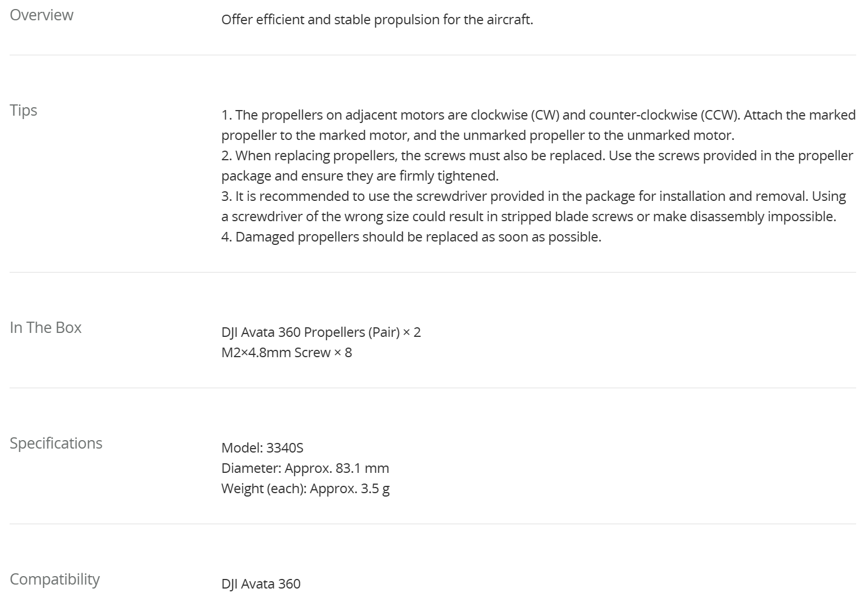Click 'DJI Avata 360 Propellers (Pair) × 2'
This screenshot has width=868, height=597.
[x=321, y=332]
